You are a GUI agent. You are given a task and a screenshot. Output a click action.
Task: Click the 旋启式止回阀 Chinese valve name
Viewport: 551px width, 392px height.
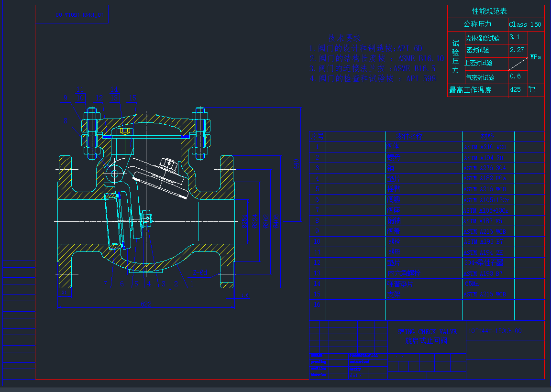pyautogui.click(x=427, y=341)
